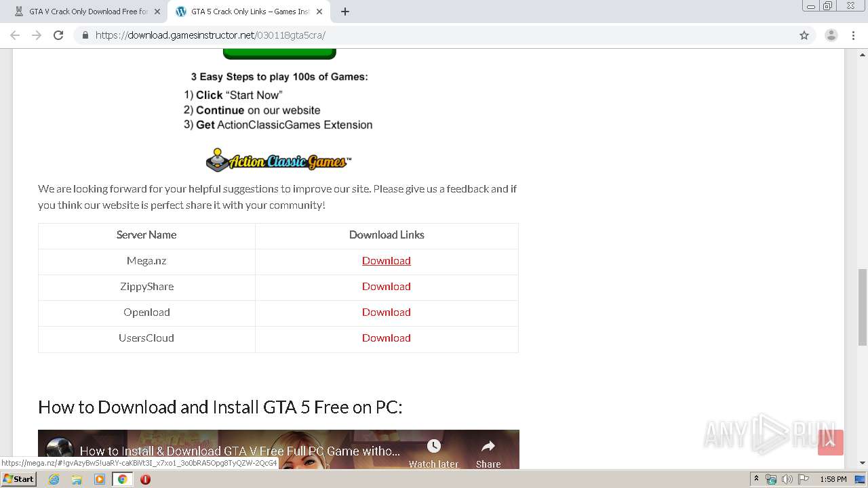
Task: Click the Mega.nz server name cell
Action: pos(146,261)
